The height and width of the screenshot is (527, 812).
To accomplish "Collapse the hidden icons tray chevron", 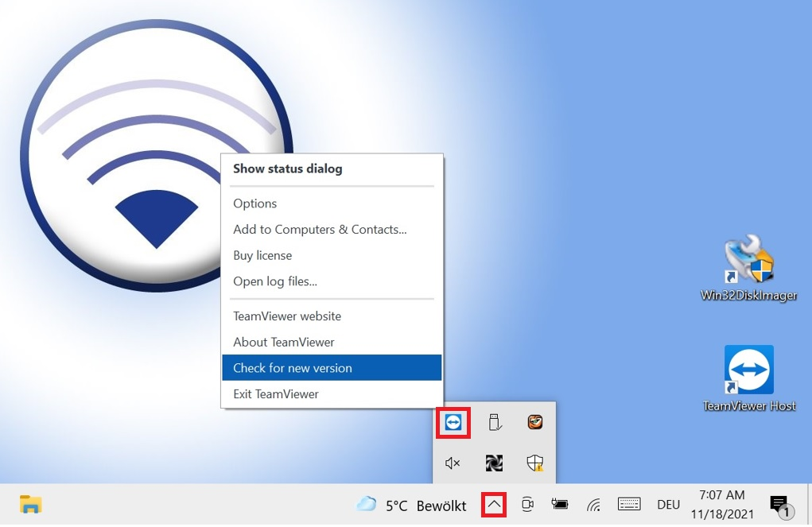I will pyautogui.click(x=494, y=504).
